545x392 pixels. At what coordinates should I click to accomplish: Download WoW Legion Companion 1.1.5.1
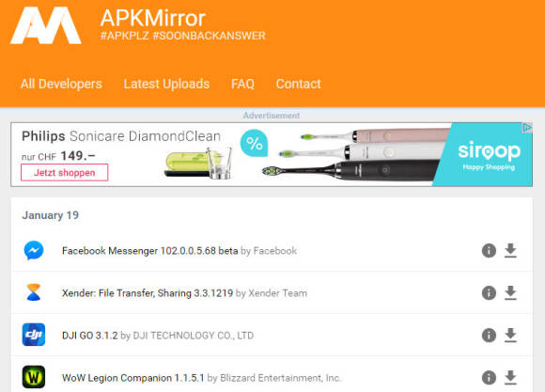[x=510, y=377]
